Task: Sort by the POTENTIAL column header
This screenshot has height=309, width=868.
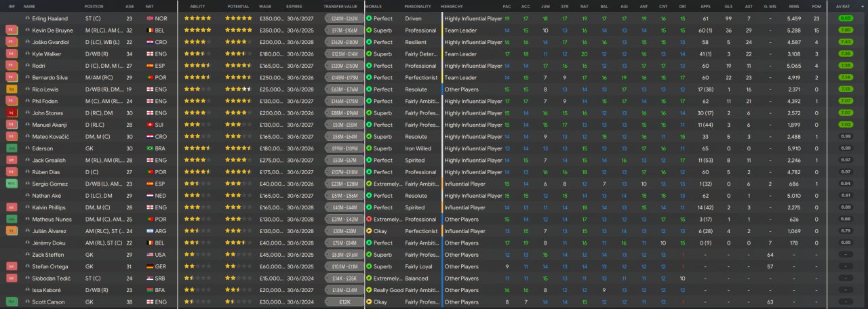Action: pyautogui.click(x=237, y=6)
